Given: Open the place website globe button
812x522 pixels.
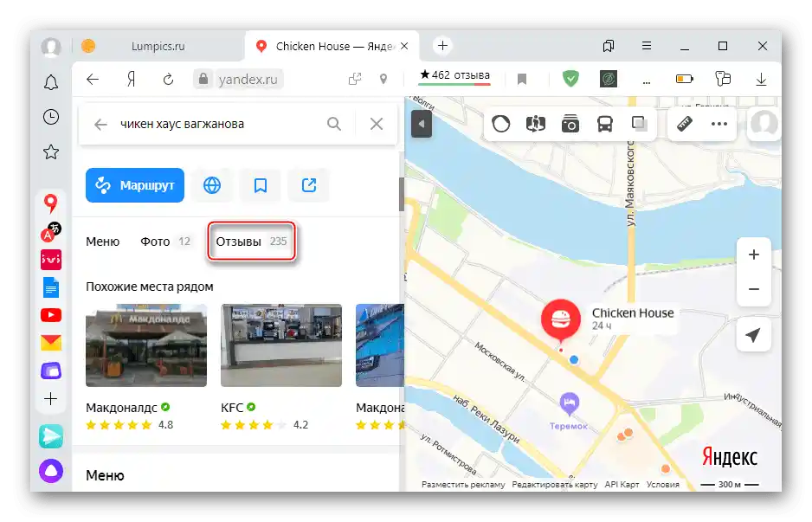Looking at the screenshot, I should click(x=212, y=185).
